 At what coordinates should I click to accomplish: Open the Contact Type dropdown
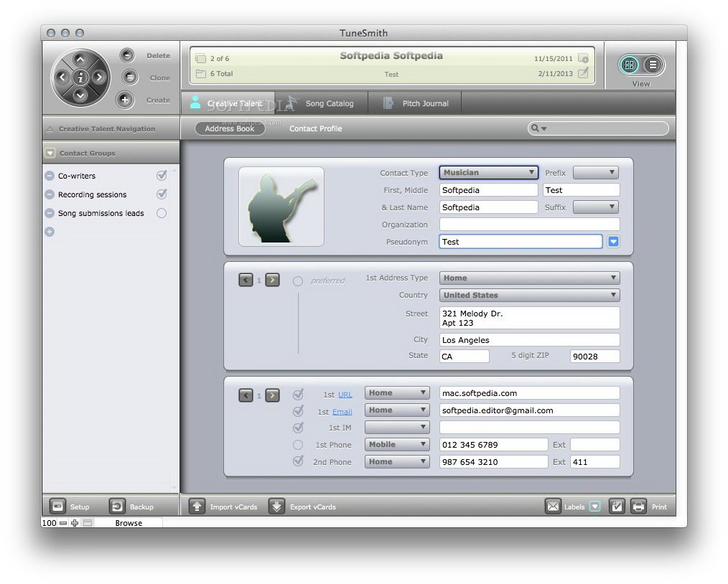coord(488,172)
